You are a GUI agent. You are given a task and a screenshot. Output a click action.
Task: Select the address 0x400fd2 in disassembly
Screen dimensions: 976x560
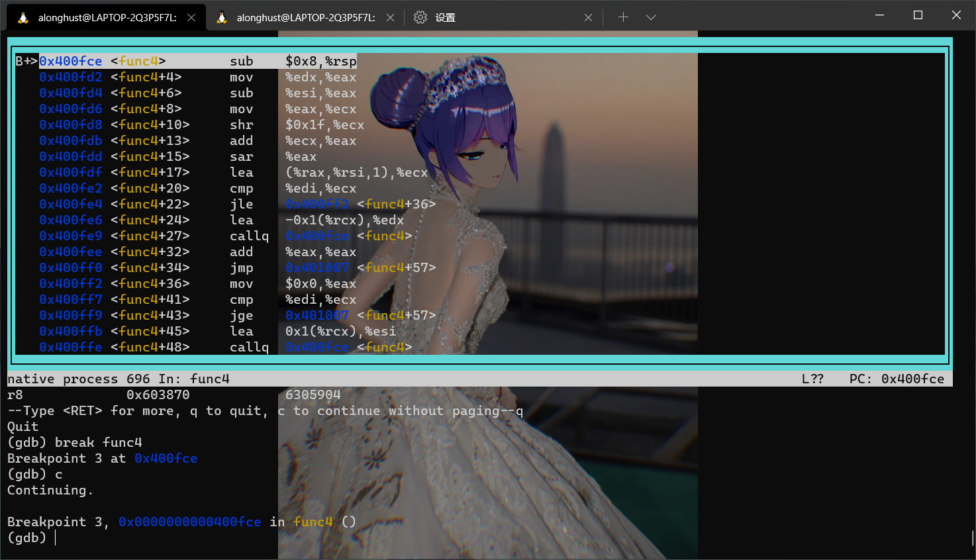[x=71, y=77]
